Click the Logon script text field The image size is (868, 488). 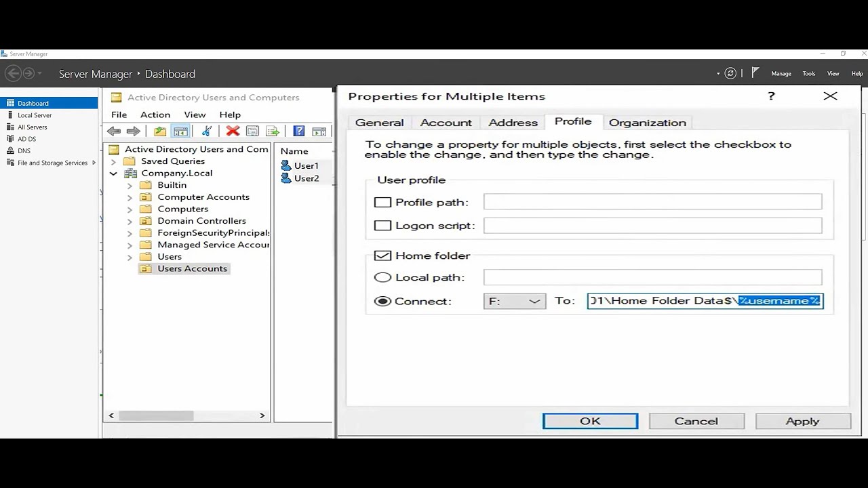652,226
